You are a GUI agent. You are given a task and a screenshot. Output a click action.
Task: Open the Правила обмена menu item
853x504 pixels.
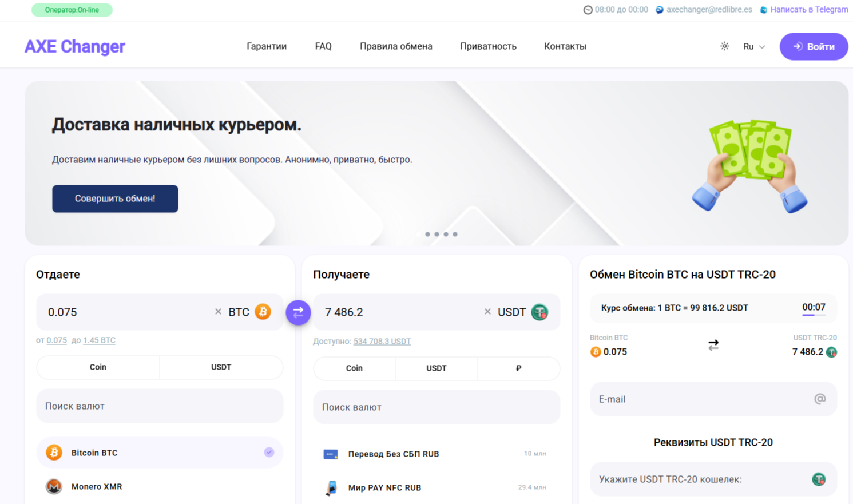[x=396, y=46]
